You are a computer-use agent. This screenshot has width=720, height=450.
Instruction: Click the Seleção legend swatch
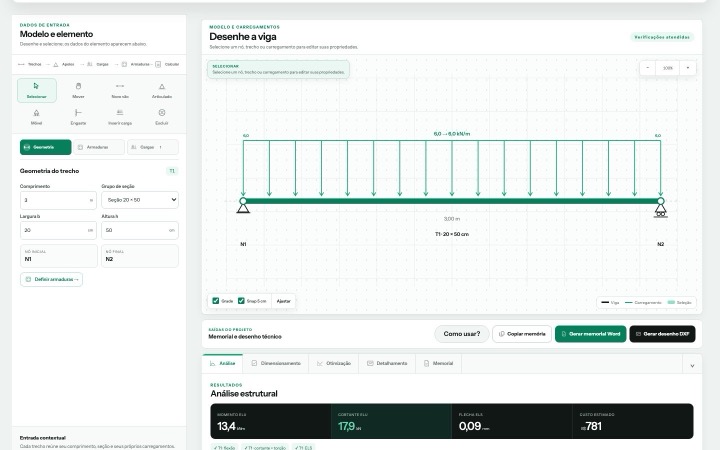coord(671,303)
